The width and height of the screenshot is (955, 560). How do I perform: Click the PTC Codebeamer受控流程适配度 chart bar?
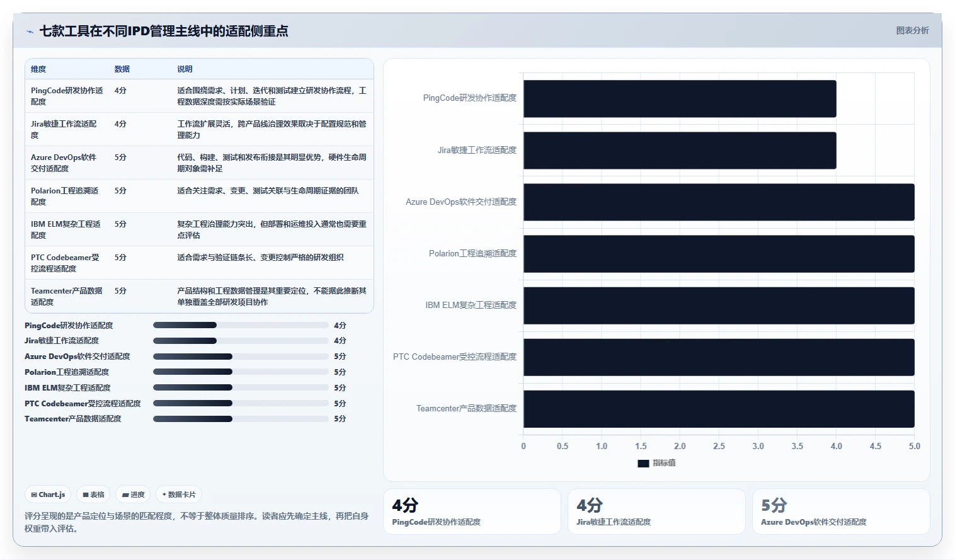[x=719, y=357]
